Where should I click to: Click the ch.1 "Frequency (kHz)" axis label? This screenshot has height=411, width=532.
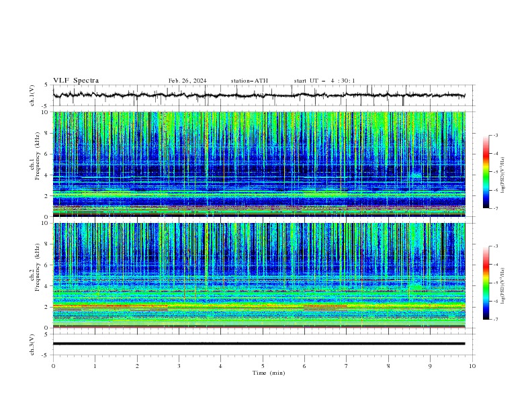(38, 156)
